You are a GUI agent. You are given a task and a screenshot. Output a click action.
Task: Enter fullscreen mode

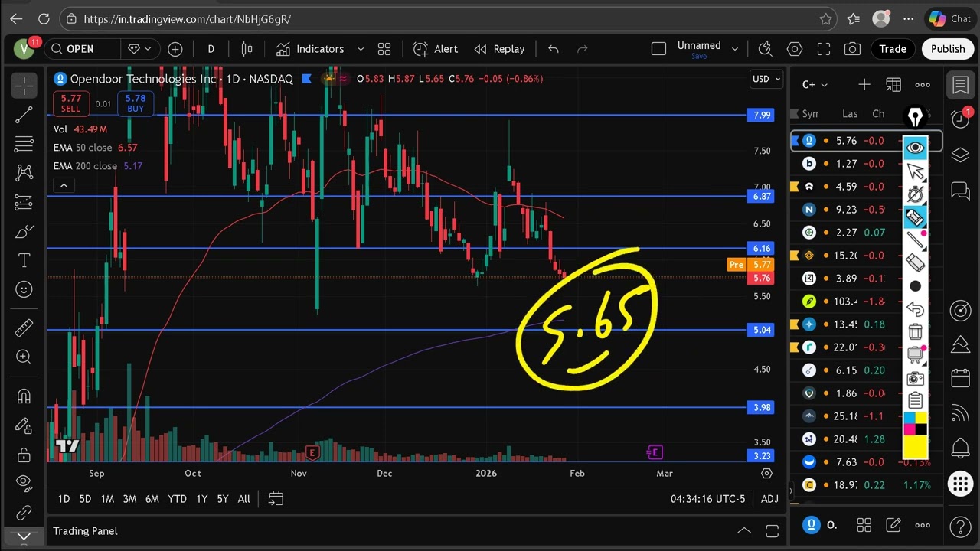pyautogui.click(x=824, y=49)
